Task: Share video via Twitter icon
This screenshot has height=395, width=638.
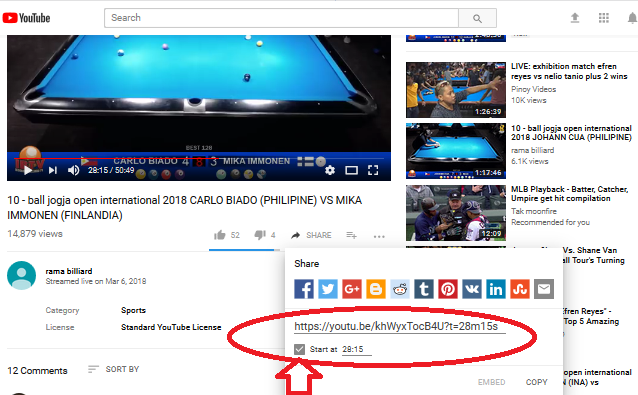Action: point(328,289)
